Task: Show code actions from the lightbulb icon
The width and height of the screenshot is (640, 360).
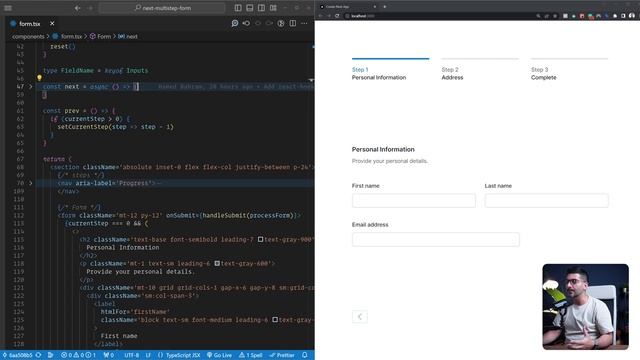Action: tap(39, 78)
